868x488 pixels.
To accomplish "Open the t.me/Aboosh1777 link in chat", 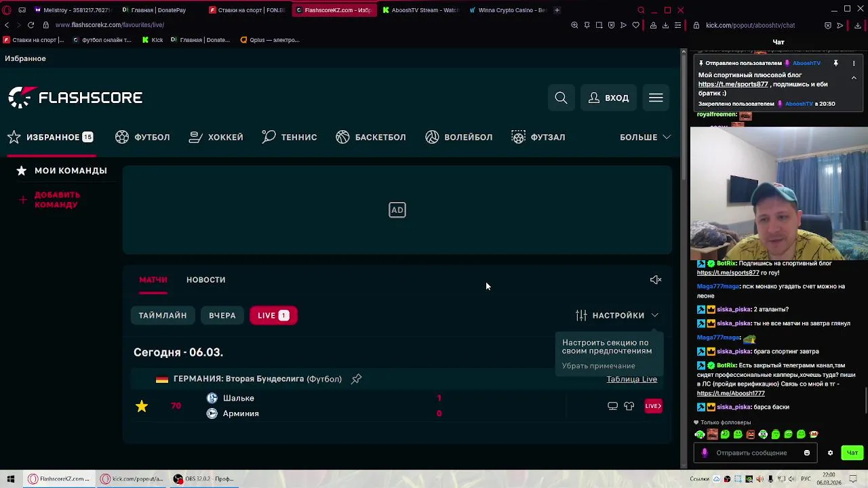I will click(x=730, y=393).
